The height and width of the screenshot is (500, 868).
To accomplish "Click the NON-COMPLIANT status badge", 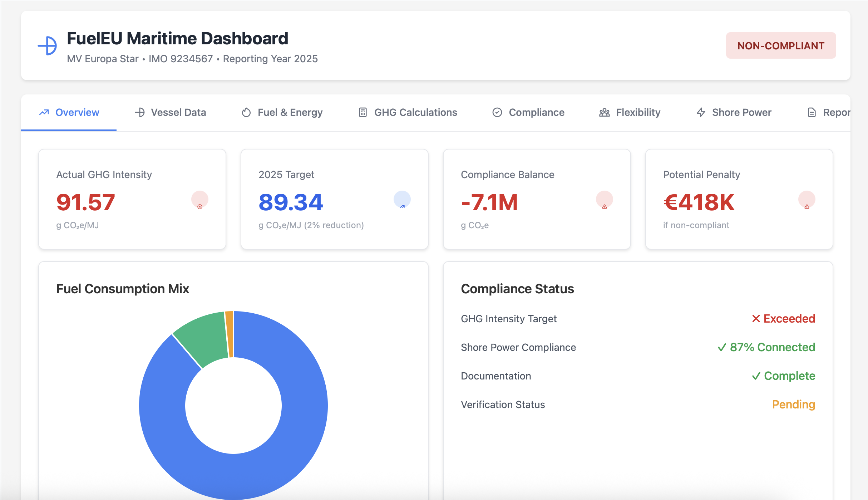I will [x=780, y=45].
